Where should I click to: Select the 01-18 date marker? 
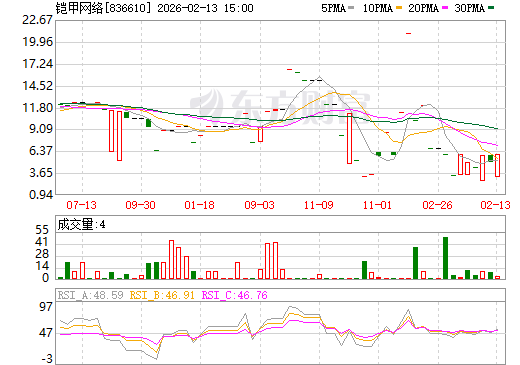pos(199,205)
